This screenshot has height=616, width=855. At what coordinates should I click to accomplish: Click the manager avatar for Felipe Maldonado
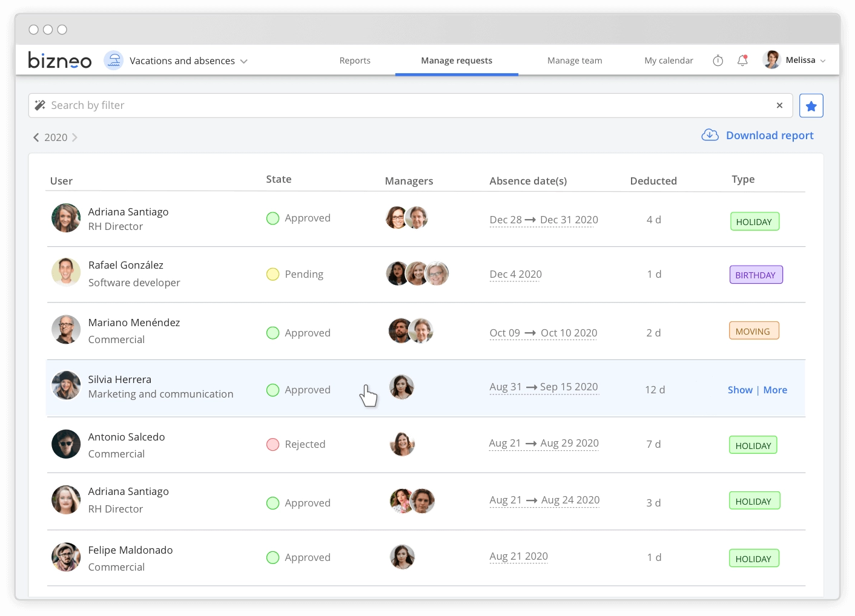pyautogui.click(x=402, y=557)
